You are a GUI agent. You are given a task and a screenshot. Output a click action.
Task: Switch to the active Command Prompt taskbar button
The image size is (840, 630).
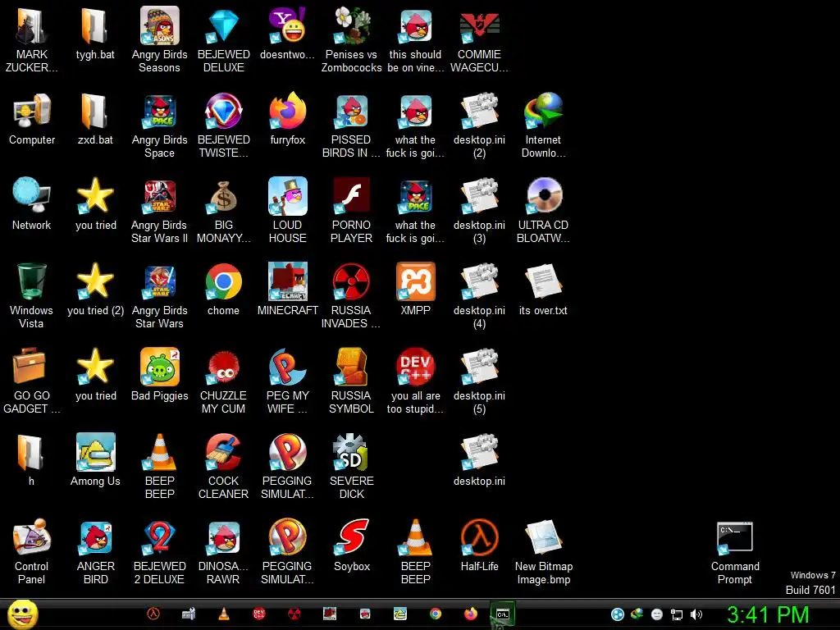point(503,614)
